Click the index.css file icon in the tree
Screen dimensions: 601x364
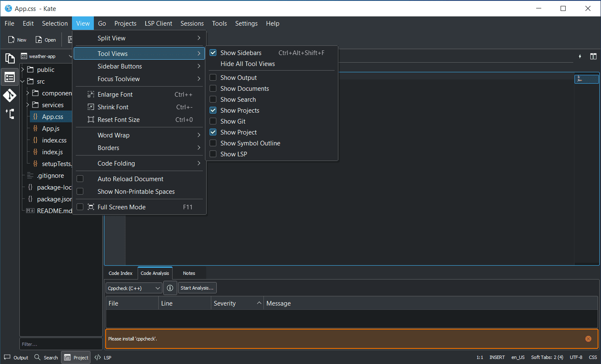tap(35, 140)
